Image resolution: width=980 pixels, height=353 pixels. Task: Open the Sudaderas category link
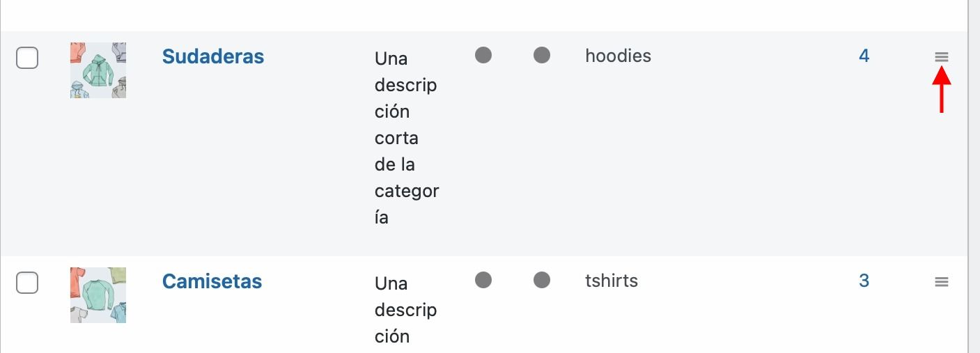point(213,56)
